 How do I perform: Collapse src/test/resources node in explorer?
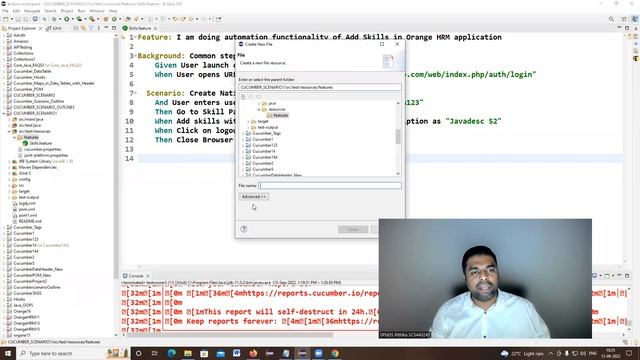tap(9, 131)
